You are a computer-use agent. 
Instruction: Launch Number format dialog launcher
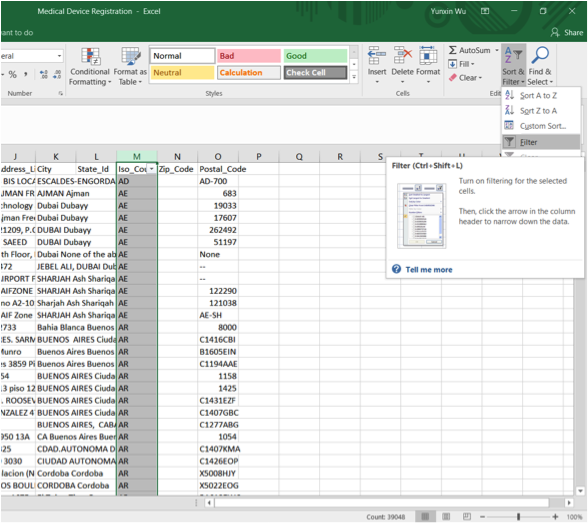tap(60, 93)
